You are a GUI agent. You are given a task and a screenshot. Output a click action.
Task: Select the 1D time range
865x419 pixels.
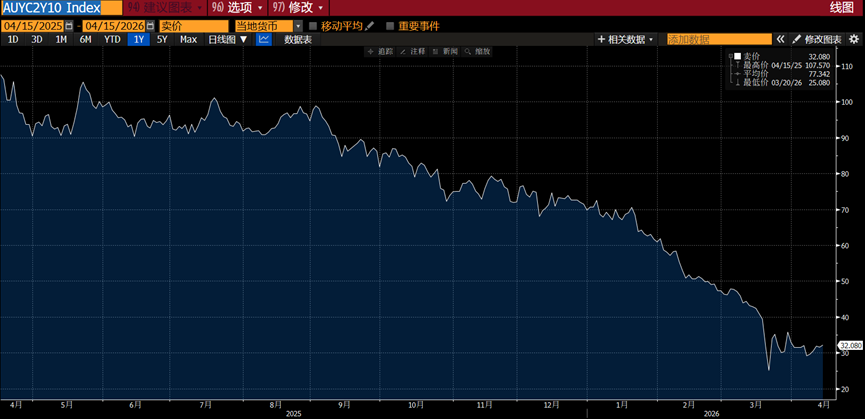(13, 40)
